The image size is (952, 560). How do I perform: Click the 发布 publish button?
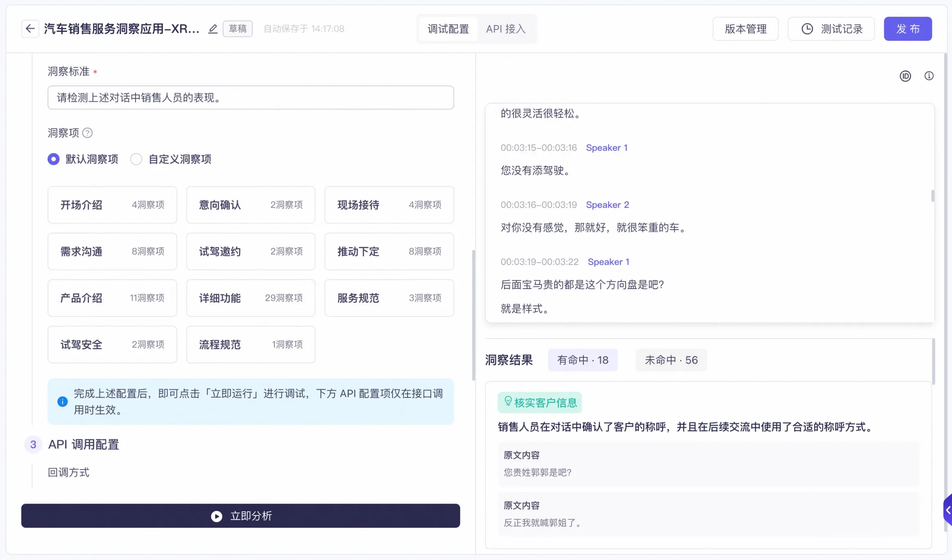coord(908,29)
